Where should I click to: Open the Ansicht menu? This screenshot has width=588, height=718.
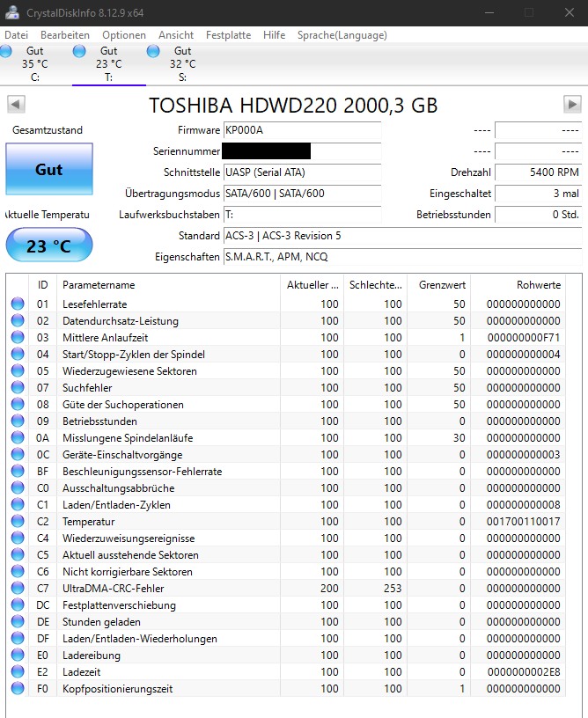(x=176, y=35)
